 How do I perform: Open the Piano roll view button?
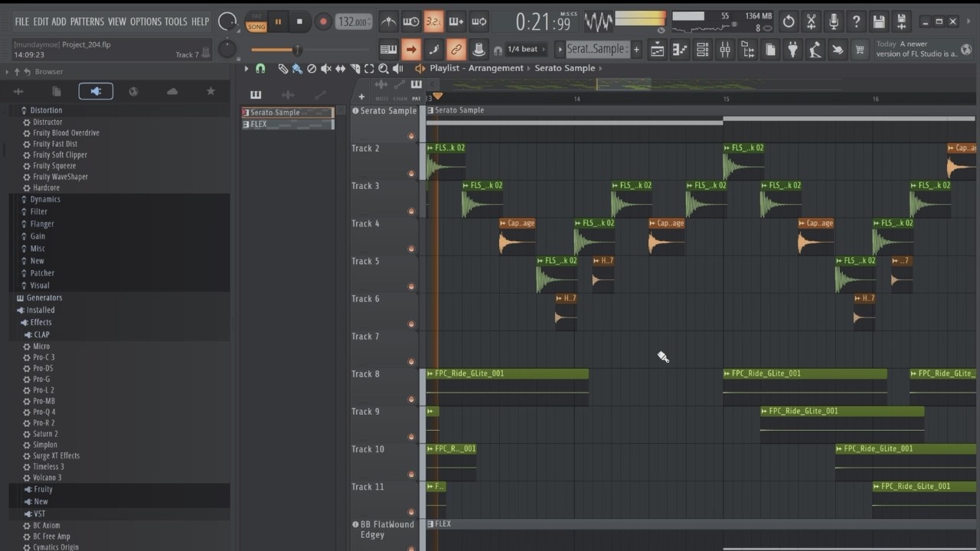point(680,50)
